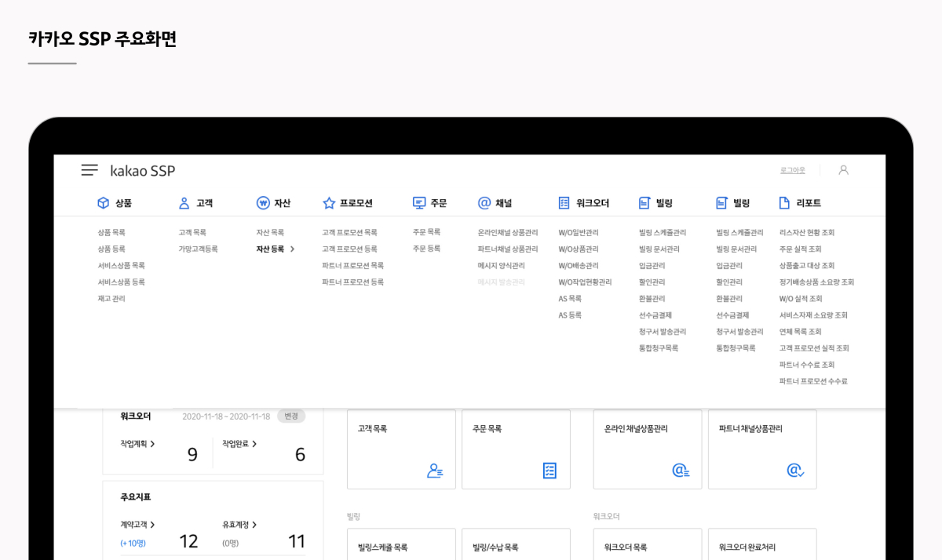Select 재고 관리 from the 상품 menu
Image resolution: width=942 pixels, height=560 pixels.
[x=111, y=299]
